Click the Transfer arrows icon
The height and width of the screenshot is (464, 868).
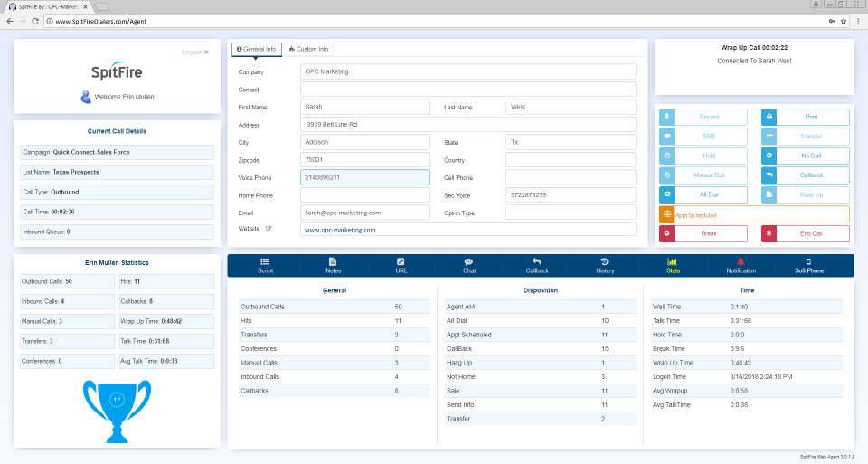click(x=769, y=137)
